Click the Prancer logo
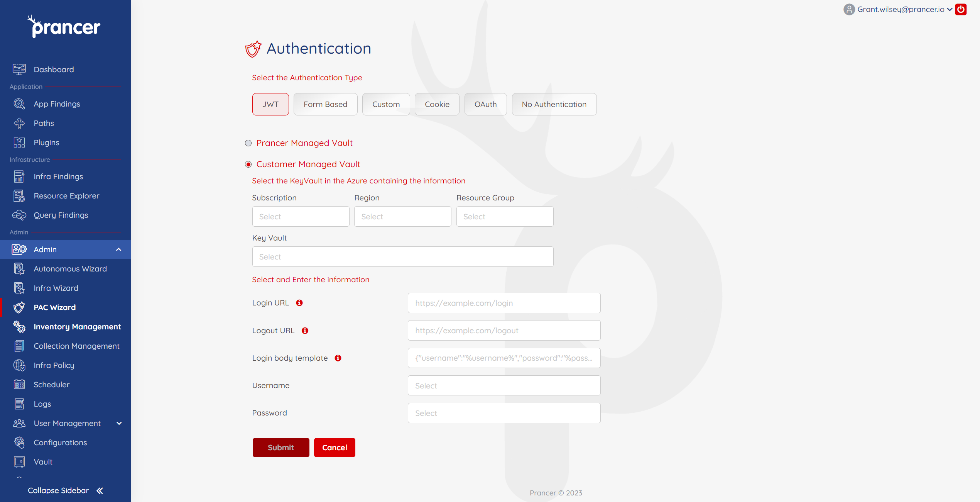Viewport: 980px width, 502px height. click(64, 26)
